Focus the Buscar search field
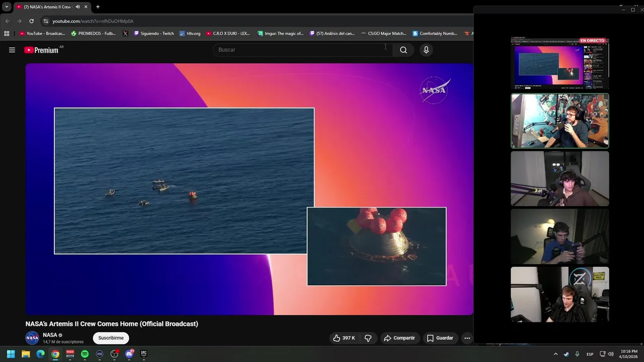Viewport: 644px width, 362px height. [303, 50]
